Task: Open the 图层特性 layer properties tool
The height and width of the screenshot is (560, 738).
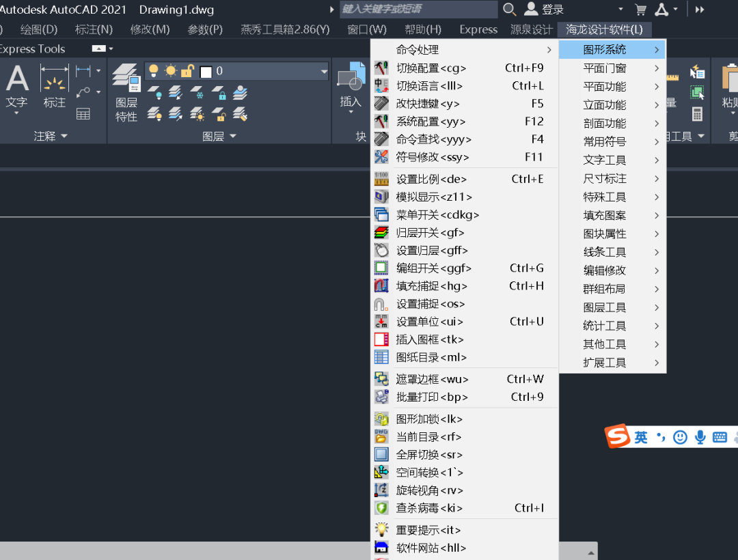Action: point(126,93)
